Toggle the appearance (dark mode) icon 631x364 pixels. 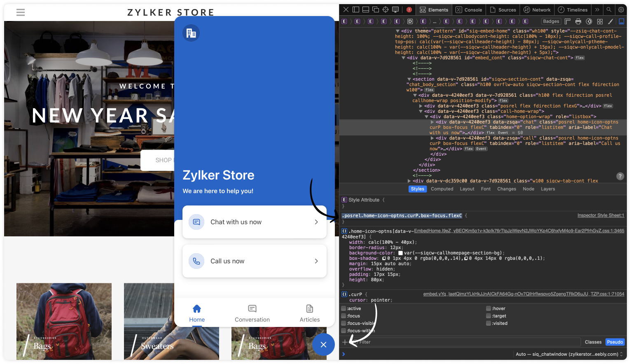tap(589, 21)
